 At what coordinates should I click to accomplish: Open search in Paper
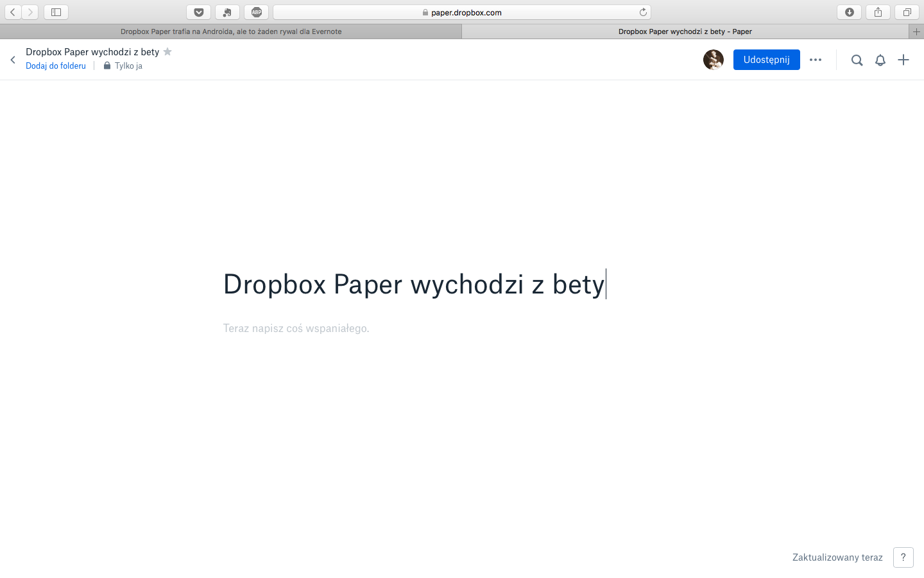click(857, 60)
